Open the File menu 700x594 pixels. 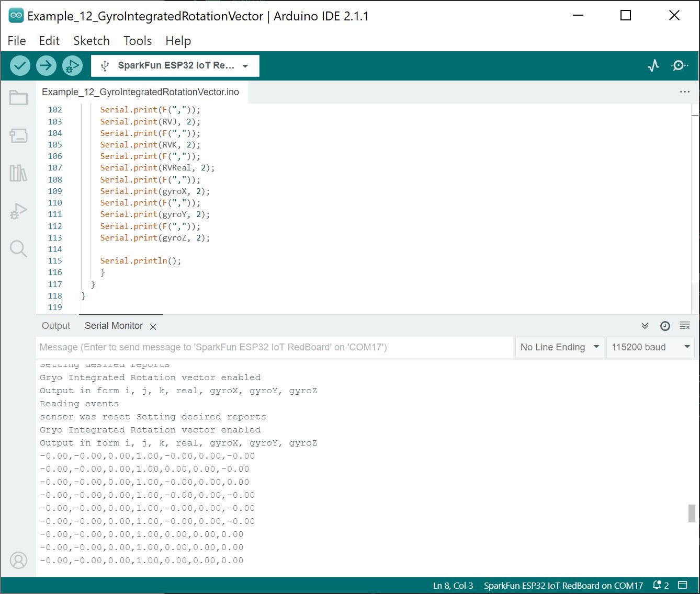17,41
